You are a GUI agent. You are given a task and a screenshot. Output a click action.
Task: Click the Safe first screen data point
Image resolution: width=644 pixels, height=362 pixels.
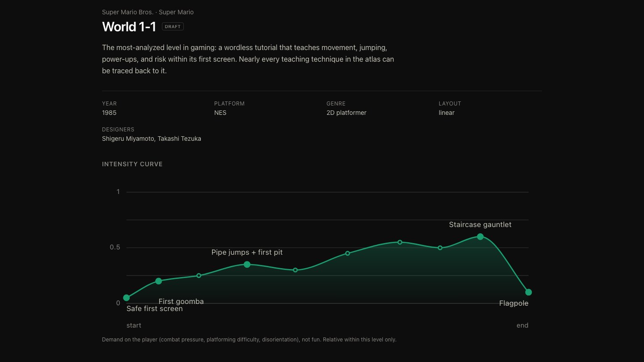pyautogui.click(x=127, y=298)
